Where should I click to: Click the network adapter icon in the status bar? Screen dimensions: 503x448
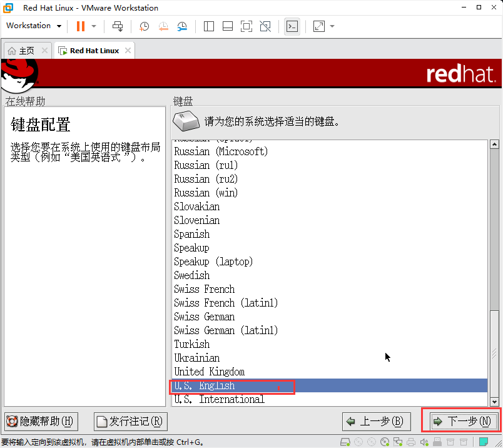click(x=397, y=442)
